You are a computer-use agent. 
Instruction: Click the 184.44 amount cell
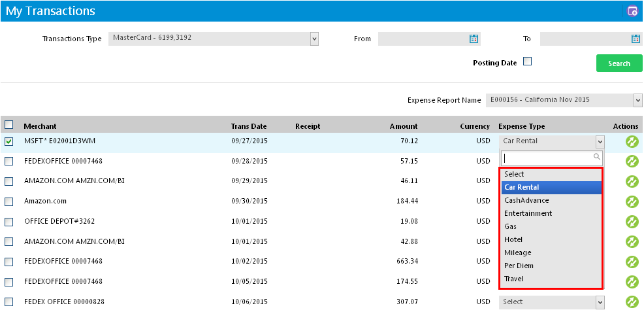tap(406, 201)
